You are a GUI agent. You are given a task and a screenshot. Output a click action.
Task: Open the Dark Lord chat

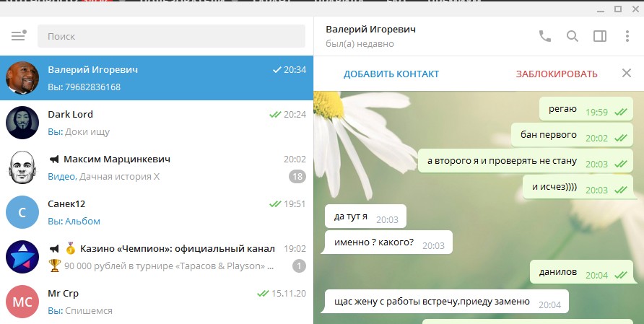point(157,123)
